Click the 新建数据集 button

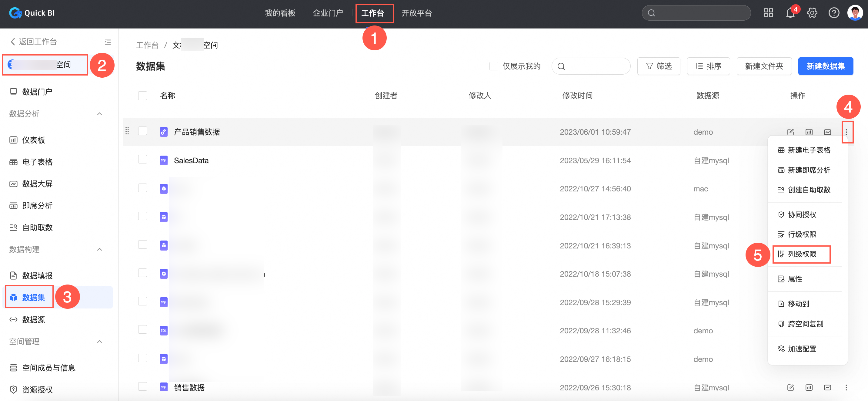[825, 66]
